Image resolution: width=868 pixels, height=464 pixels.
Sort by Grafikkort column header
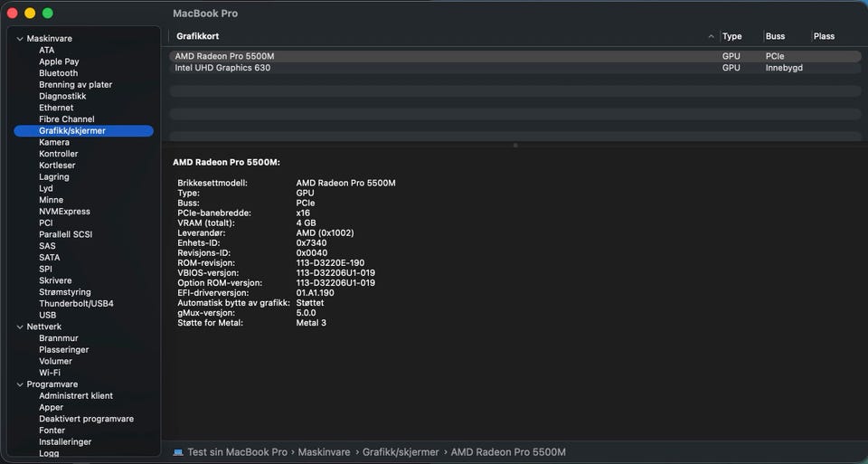(x=198, y=36)
